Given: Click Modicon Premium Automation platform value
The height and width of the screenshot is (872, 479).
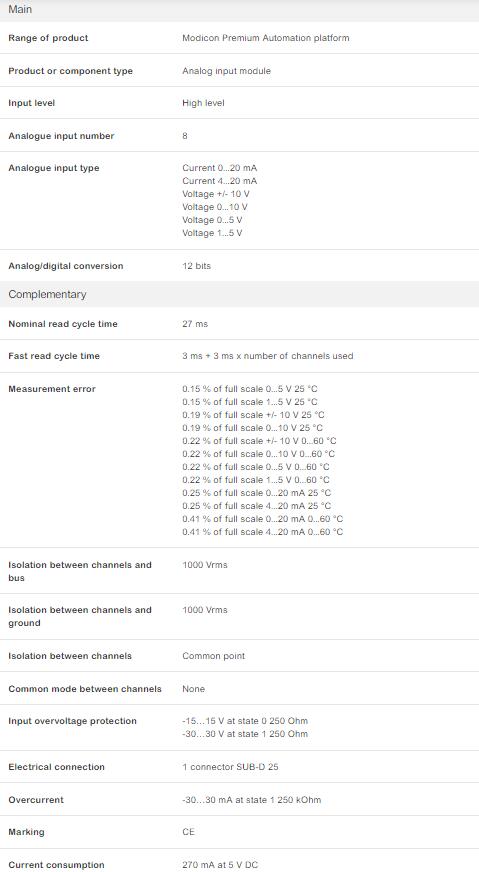Looking at the screenshot, I should [x=265, y=38].
